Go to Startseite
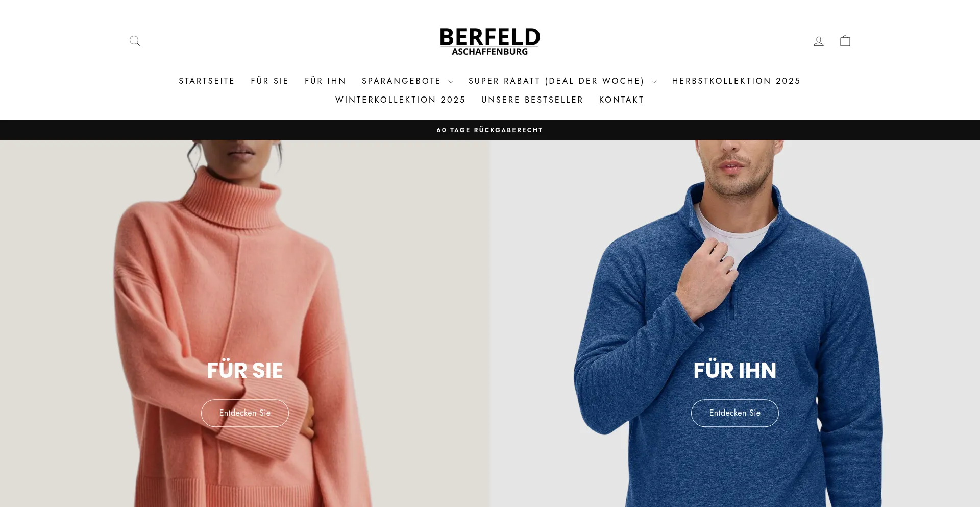 207,81
